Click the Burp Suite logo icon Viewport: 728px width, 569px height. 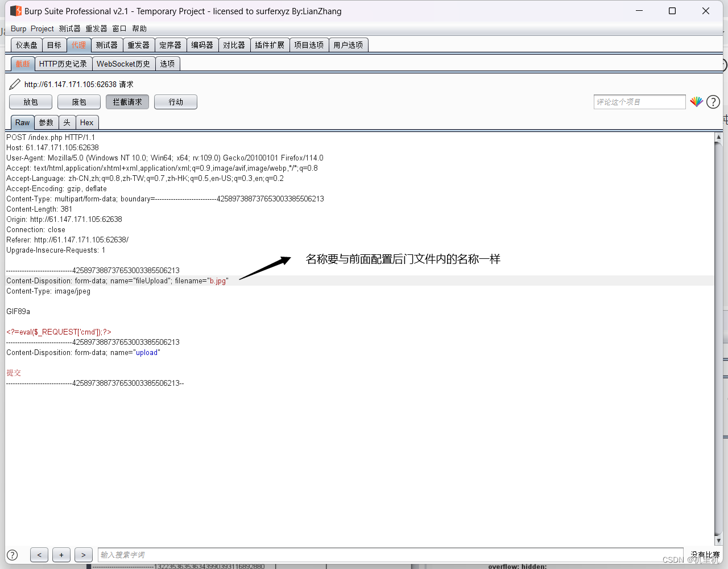[16, 11]
